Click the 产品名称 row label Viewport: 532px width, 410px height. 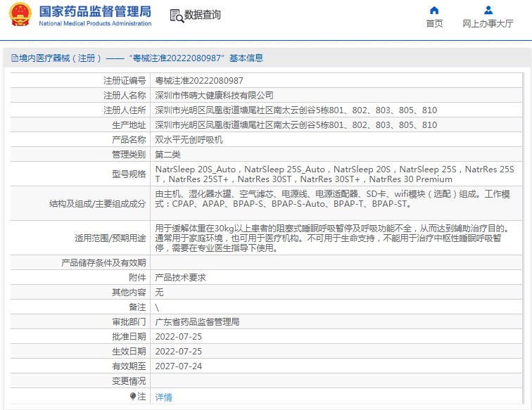[x=129, y=140]
